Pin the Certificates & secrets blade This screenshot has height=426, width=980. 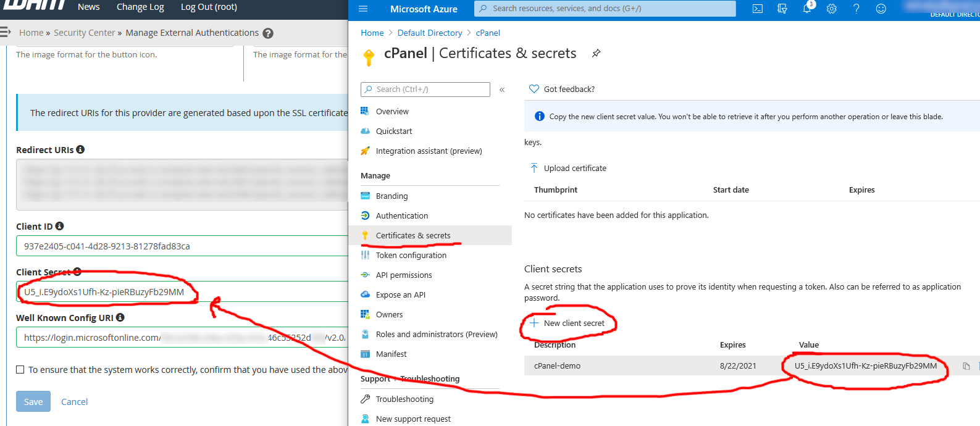click(x=596, y=53)
